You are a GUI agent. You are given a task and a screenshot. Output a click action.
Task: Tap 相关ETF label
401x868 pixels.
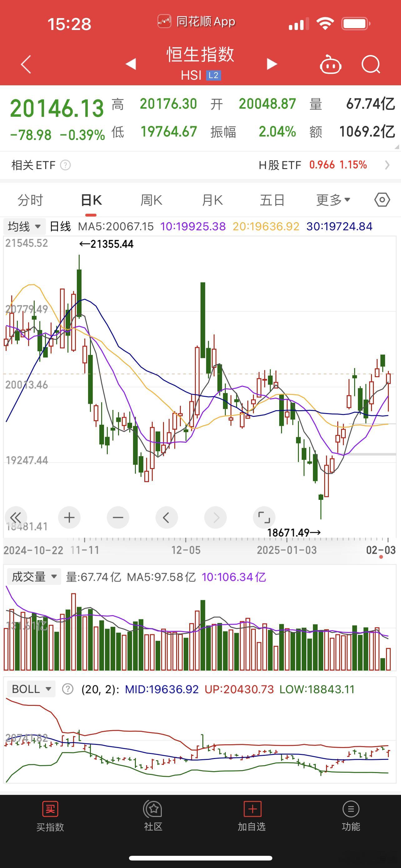click(33, 165)
